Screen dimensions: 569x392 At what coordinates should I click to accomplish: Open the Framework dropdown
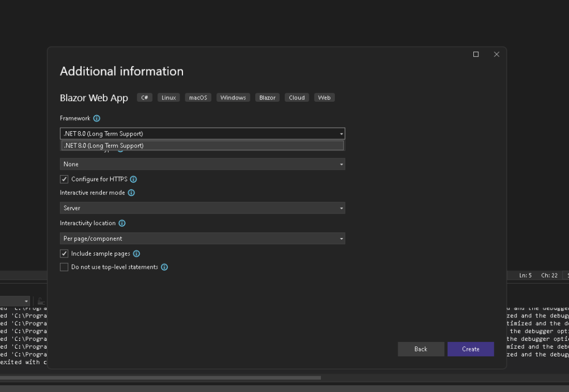coord(202,134)
